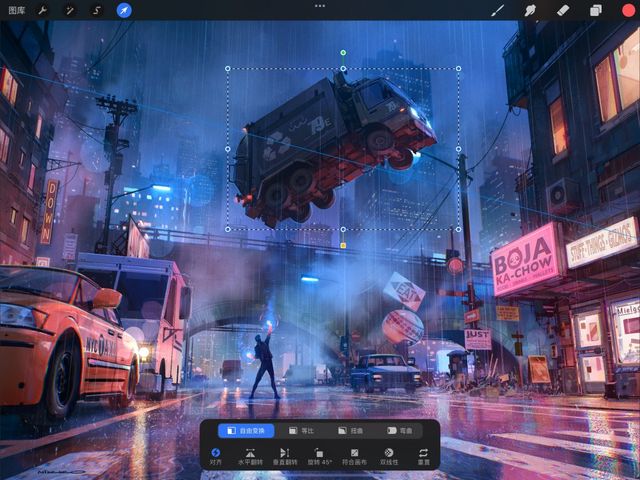This screenshot has height=480, width=640.
Task: Click 符合画布 fit to canvas
Action: (354, 456)
